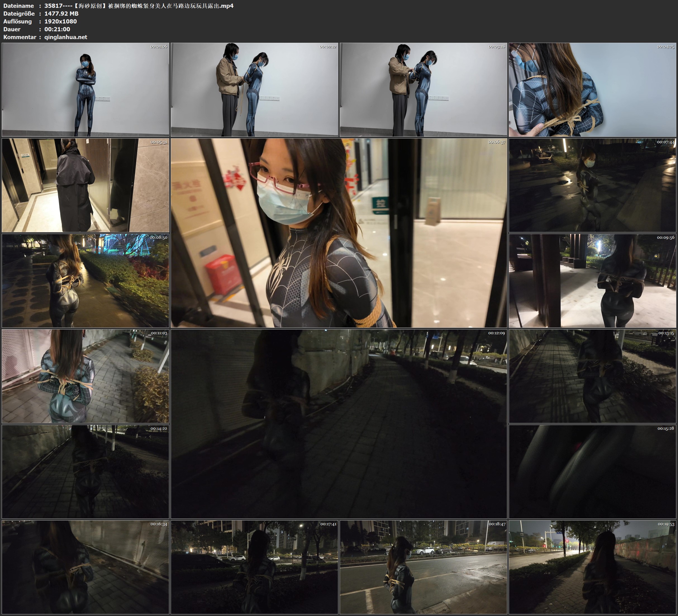Select the last thumbnail at 00:19:53
Viewport: 678px width, 616px height.
[x=592, y=567]
